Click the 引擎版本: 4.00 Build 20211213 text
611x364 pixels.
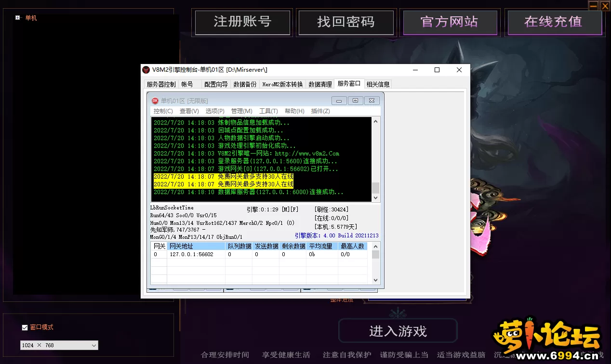337,235
